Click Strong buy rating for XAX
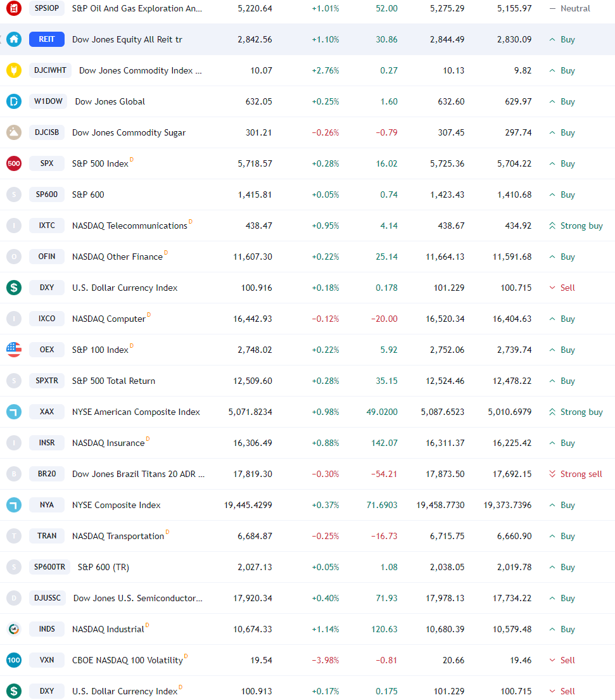Viewport: 615px width, 700px height. [x=576, y=412]
